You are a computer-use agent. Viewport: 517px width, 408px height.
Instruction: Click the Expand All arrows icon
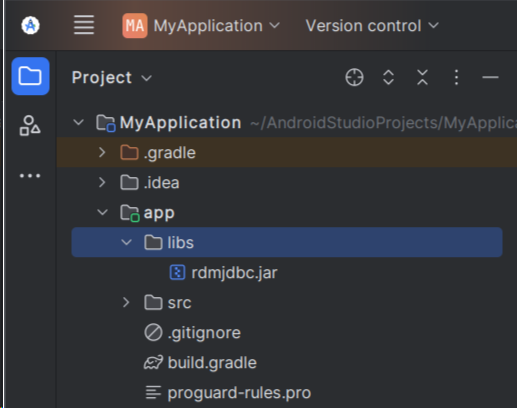[x=388, y=77]
